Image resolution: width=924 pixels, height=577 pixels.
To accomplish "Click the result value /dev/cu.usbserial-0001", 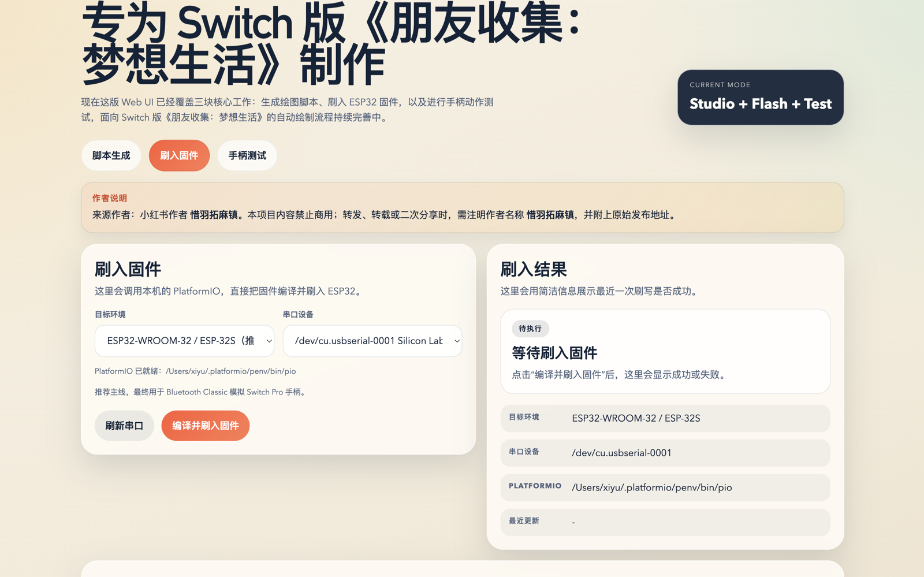I will (x=621, y=453).
